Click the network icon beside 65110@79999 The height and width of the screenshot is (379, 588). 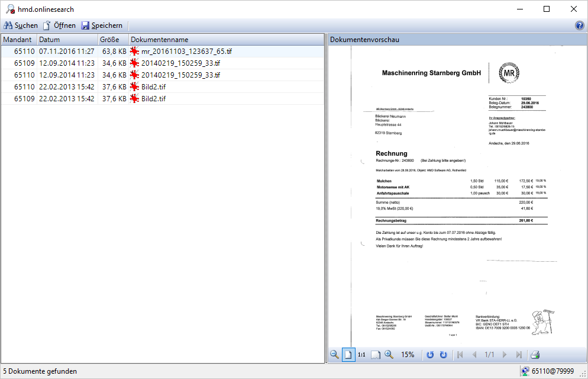526,371
